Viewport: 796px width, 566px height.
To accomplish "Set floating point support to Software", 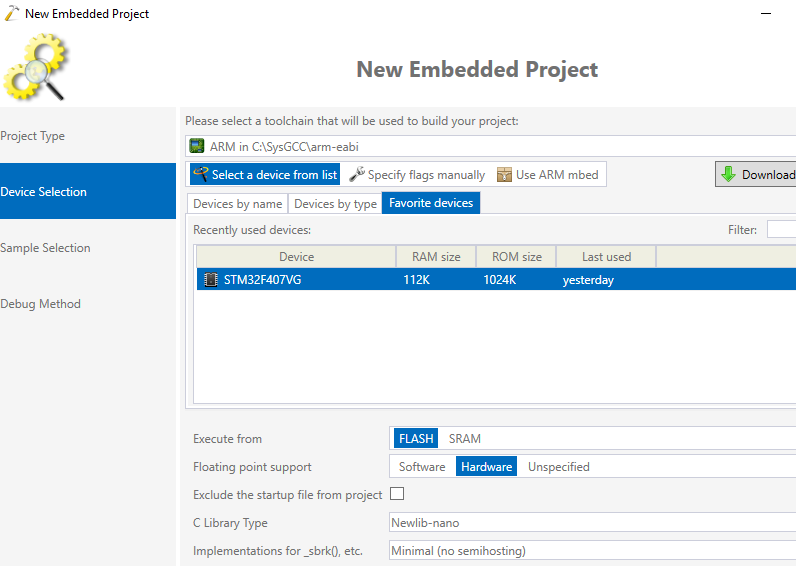I will (x=422, y=466).
